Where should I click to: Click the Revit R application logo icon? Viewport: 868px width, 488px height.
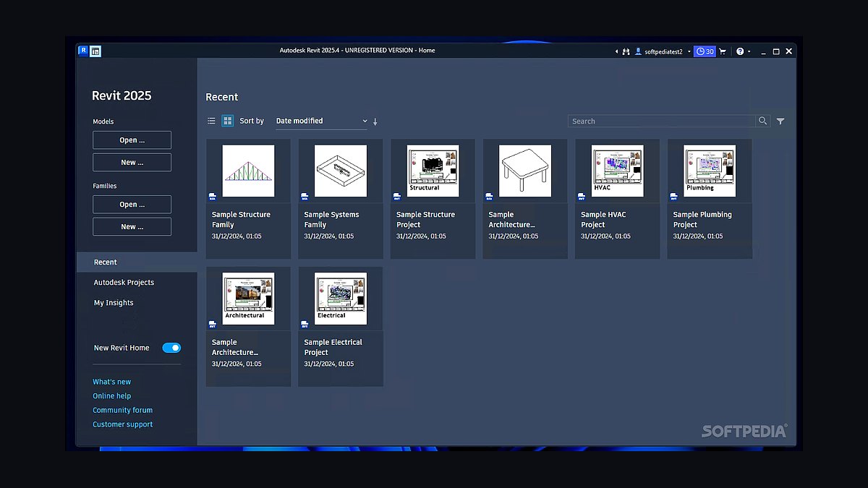[84, 51]
